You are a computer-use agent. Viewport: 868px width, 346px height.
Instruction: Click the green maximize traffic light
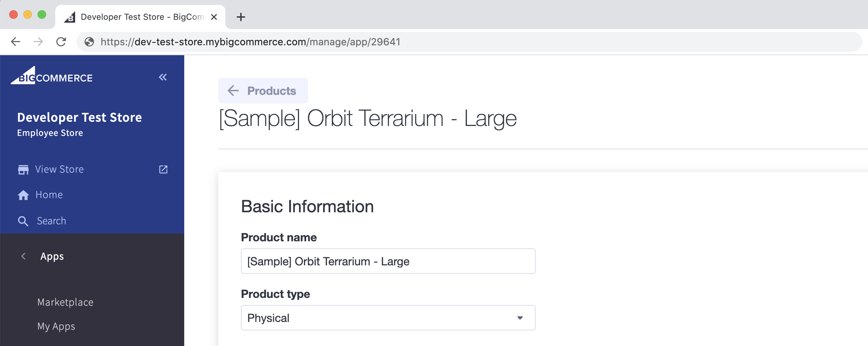click(42, 14)
